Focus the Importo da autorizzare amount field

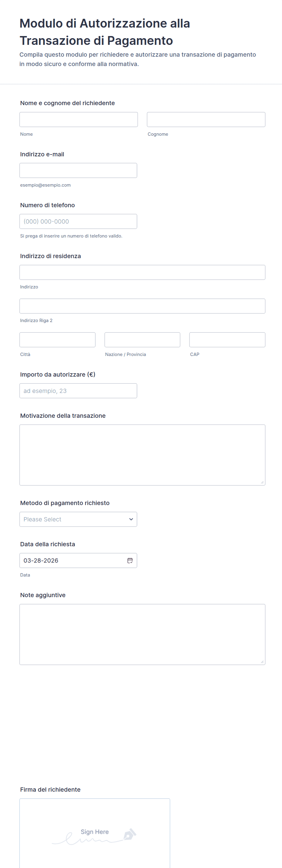[78, 391]
